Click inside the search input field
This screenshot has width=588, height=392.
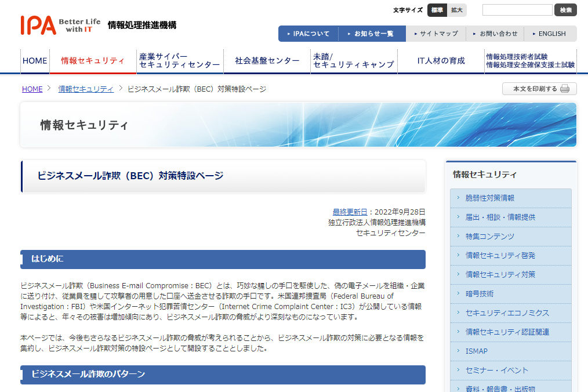pyautogui.click(x=517, y=10)
